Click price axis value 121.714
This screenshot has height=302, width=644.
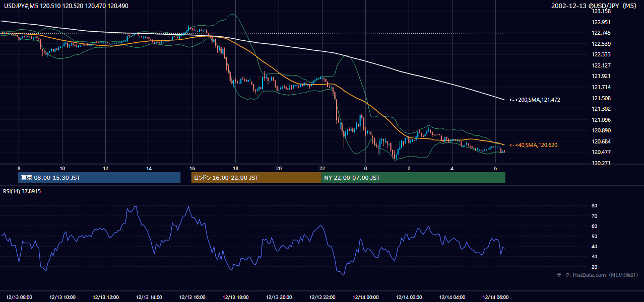[x=601, y=87]
